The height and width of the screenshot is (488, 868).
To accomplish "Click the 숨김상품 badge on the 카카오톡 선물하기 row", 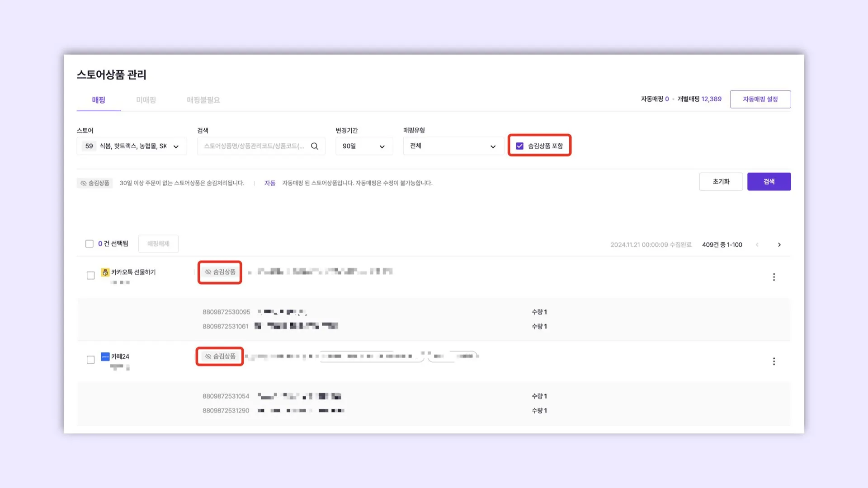I will [220, 272].
